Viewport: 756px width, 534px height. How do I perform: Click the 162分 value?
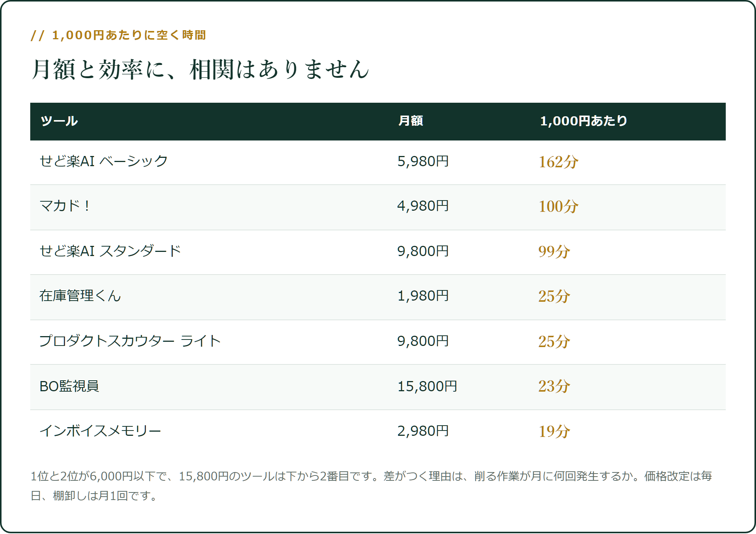click(558, 162)
